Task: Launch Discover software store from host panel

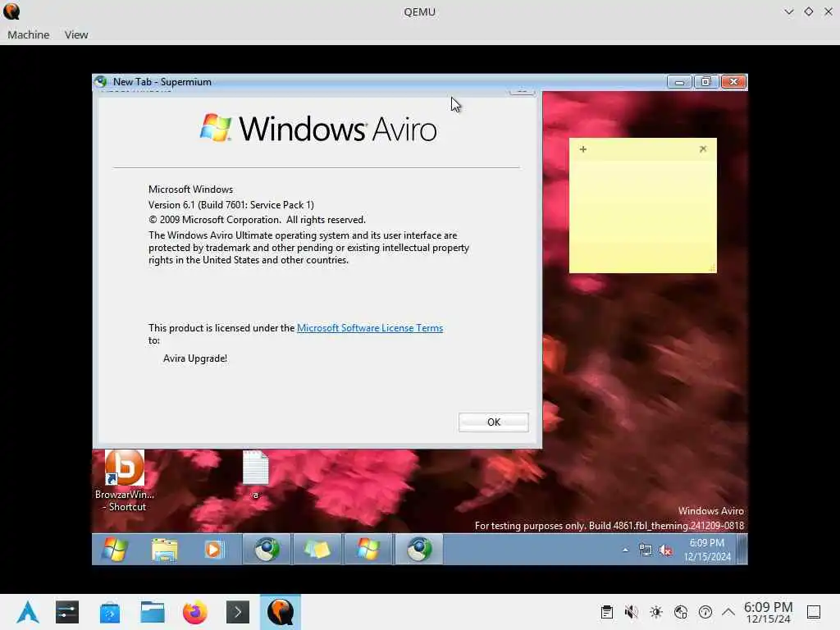Action: pyautogui.click(x=110, y=612)
